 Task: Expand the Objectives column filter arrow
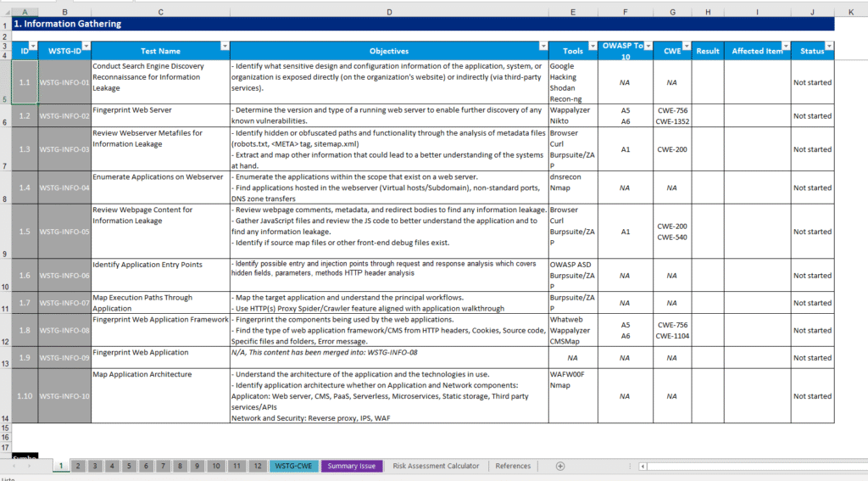(542, 46)
